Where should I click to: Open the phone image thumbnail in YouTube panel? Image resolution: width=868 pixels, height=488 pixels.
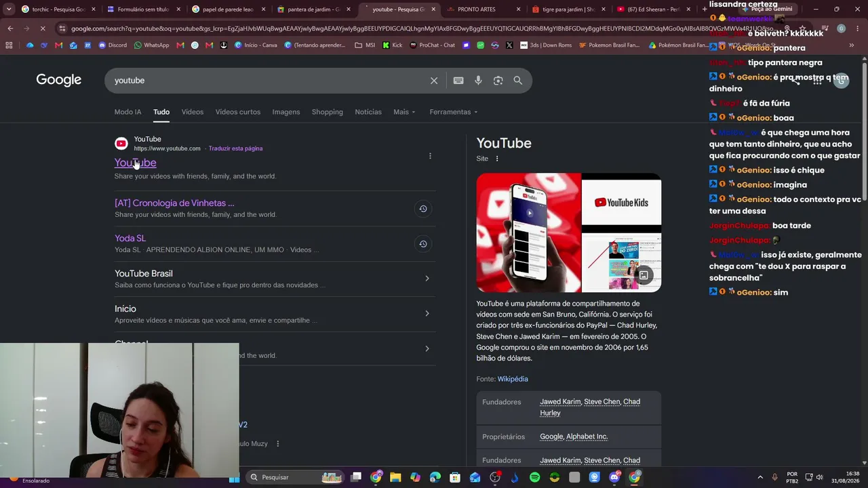click(528, 232)
